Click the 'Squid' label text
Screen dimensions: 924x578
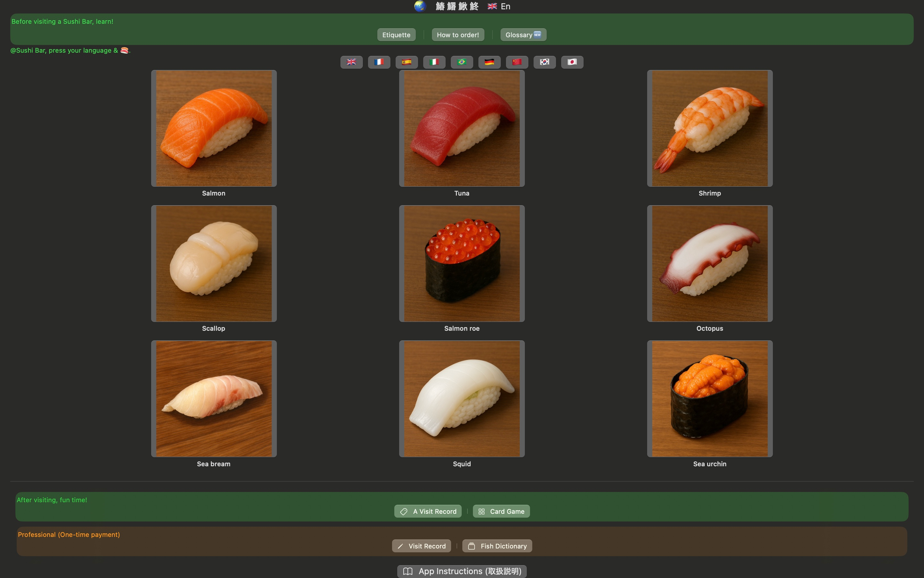pyautogui.click(x=462, y=464)
